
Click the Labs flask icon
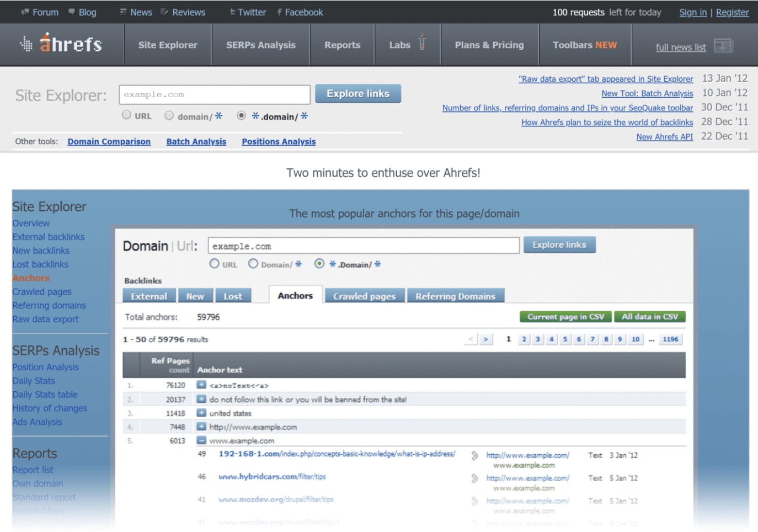click(422, 42)
